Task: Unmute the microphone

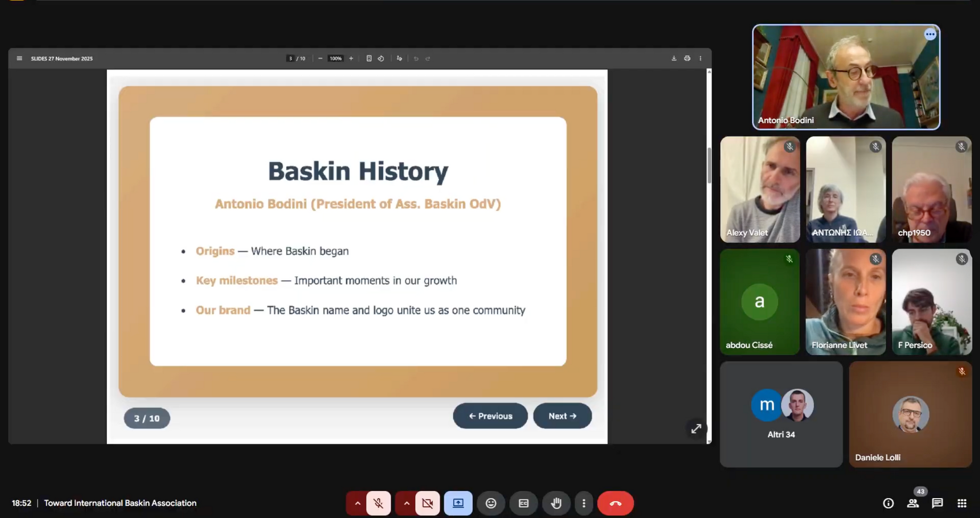Action: (x=379, y=503)
